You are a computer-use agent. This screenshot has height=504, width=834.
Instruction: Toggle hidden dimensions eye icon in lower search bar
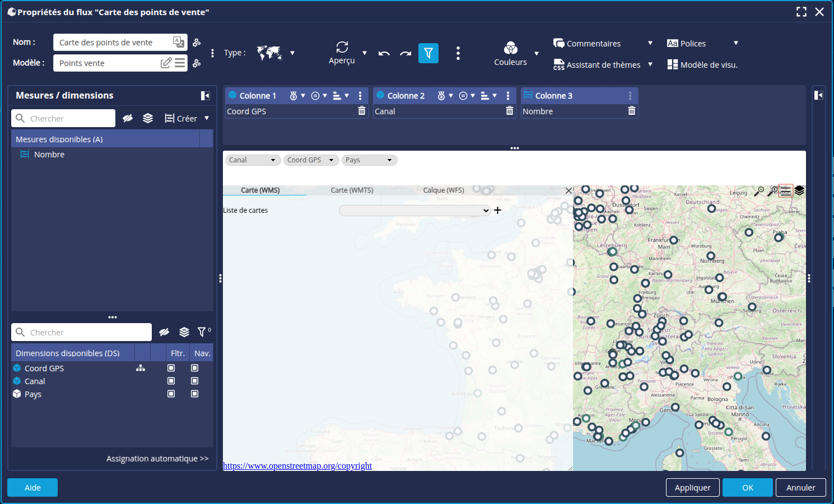[x=164, y=332]
